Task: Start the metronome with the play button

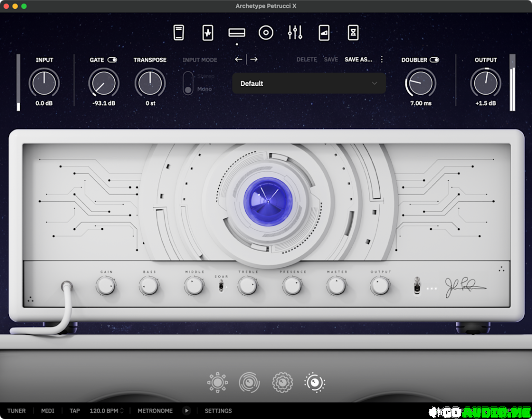Action: (x=187, y=411)
